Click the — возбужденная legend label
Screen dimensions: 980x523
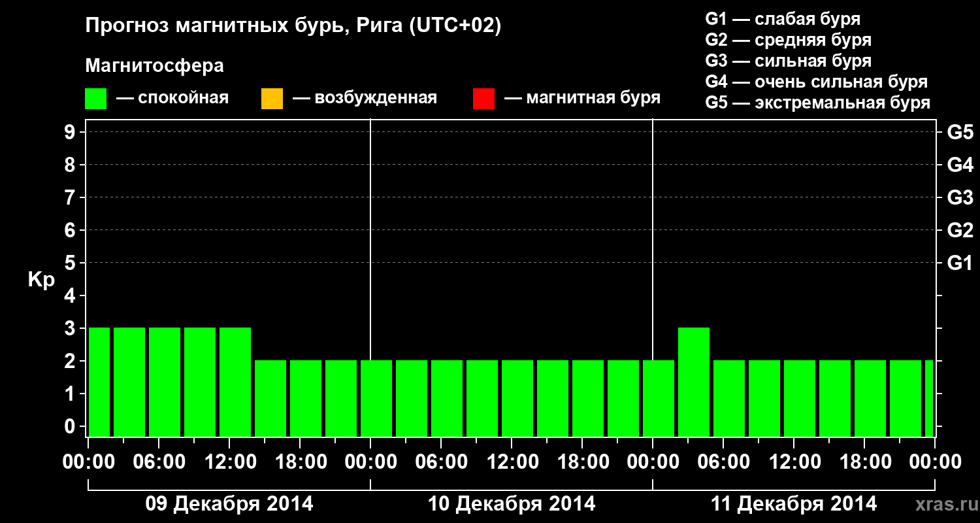pos(365,98)
